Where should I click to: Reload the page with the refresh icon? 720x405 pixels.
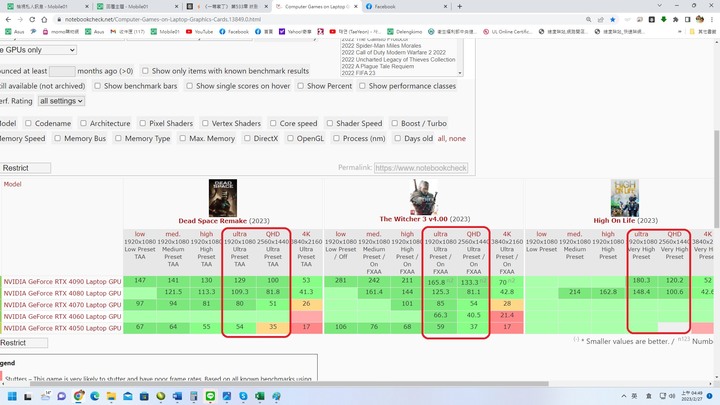coord(32,19)
